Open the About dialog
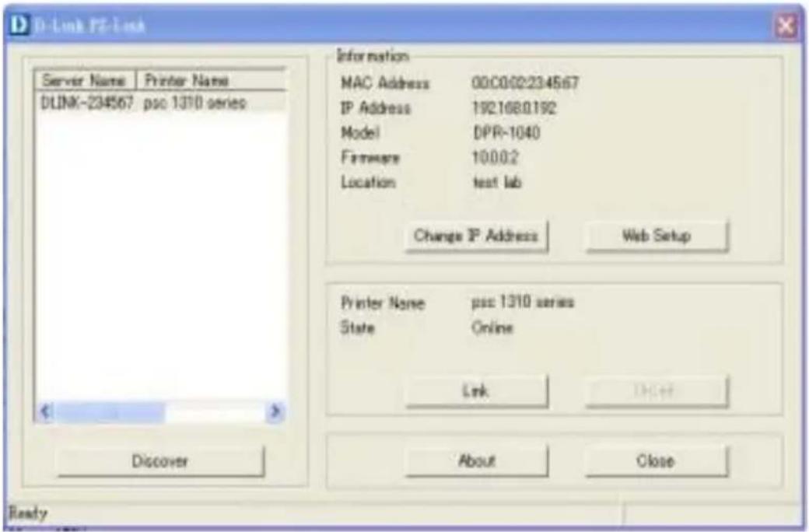809x532 pixels. [476, 460]
